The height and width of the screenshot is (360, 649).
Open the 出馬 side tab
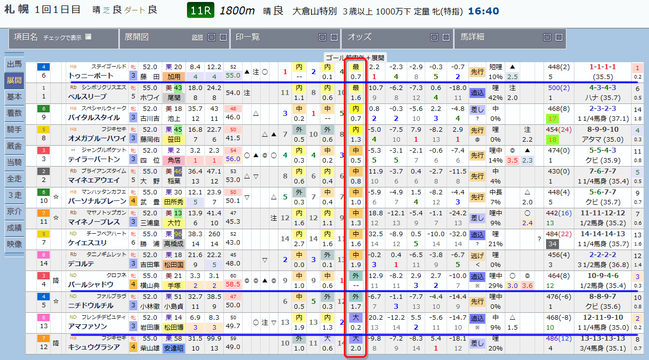click(x=14, y=64)
